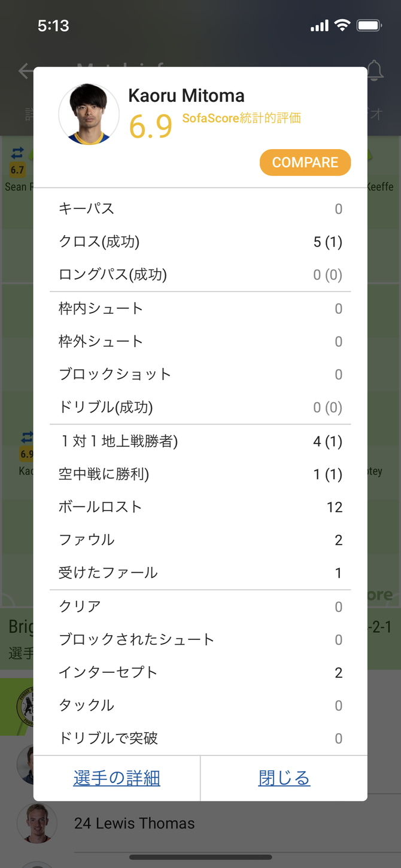Open the 選手の詳細 player details link
401x868 pixels.
[x=117, y=778]
